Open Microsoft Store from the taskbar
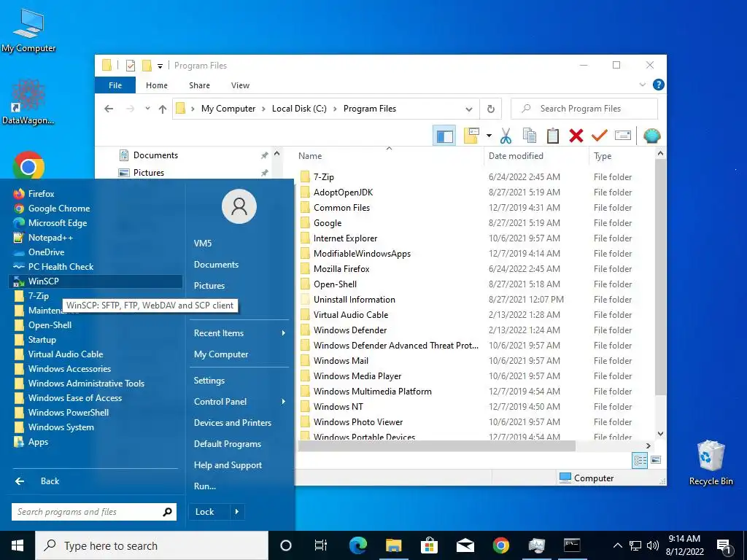This screenshot has width=747, height=560. (429, 545)
